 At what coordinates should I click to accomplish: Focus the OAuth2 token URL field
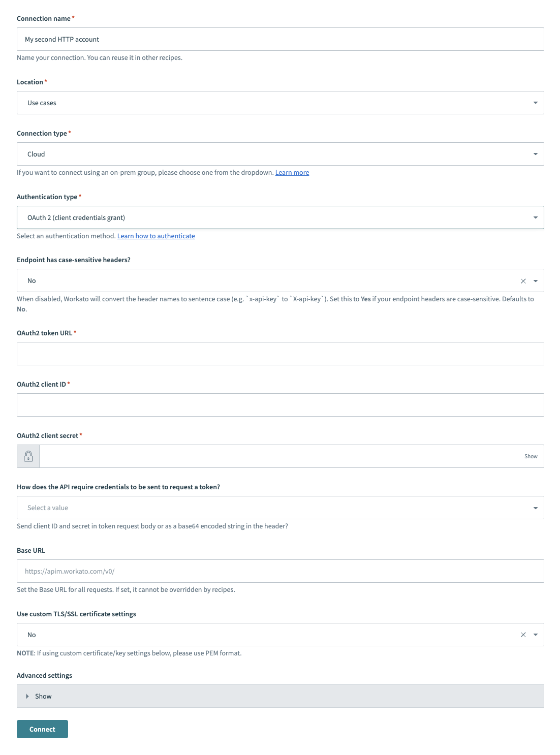click(279, 353)
